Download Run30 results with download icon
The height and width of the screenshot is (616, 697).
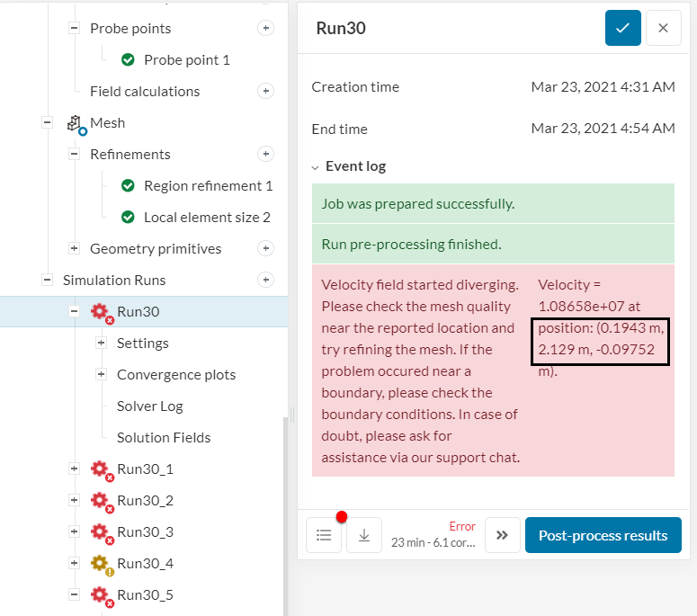[x=364, y=535]
